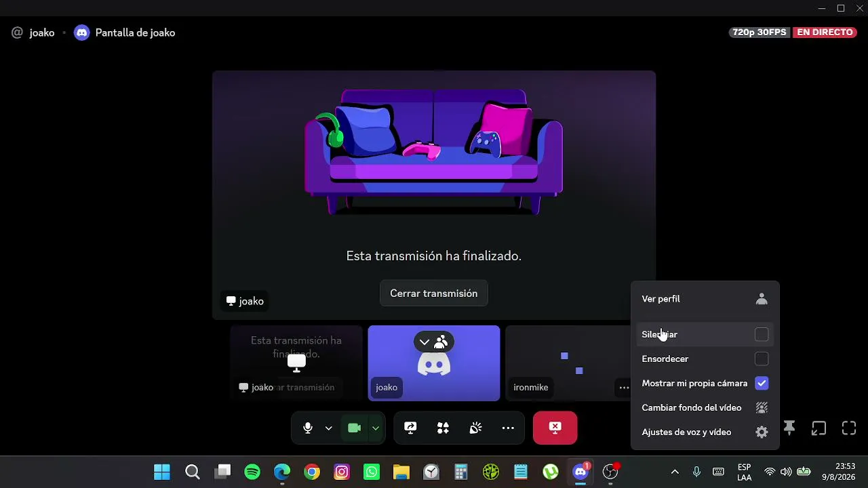The width and height of the screenshot is (868, 488).
Task: Open WhatsApp from the taskbar
Action: (372, 472)
